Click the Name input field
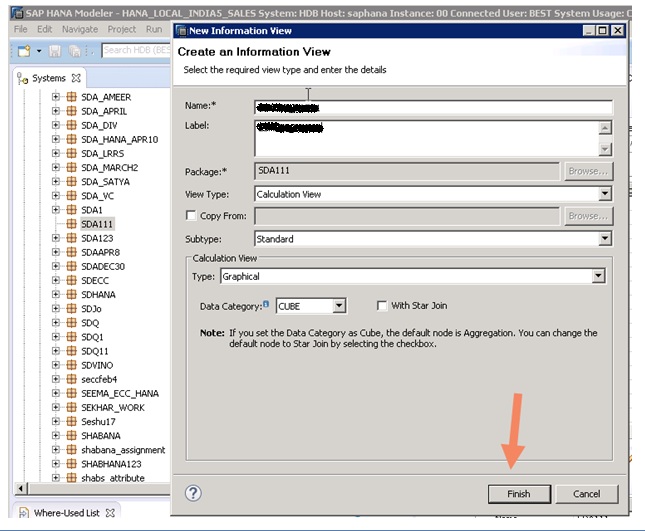This screenshot has height=531, width=645. 433,108
